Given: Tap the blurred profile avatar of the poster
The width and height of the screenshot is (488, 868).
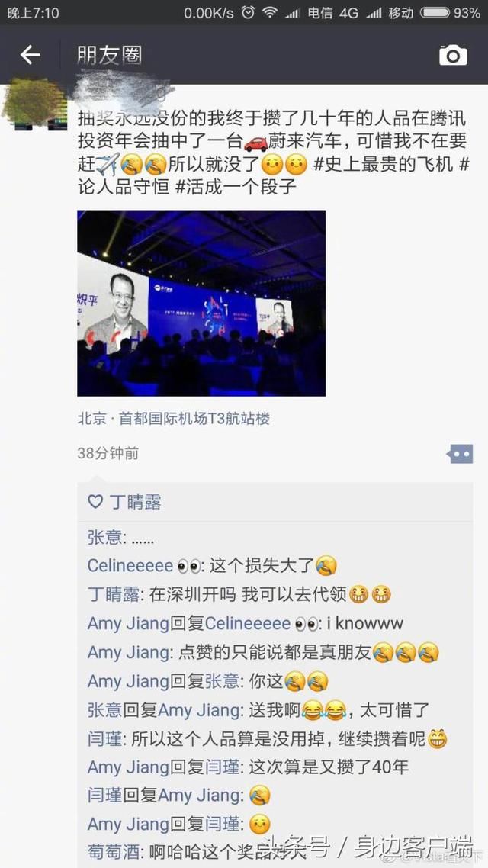Looking at the screenshot, I should point(34,103).
